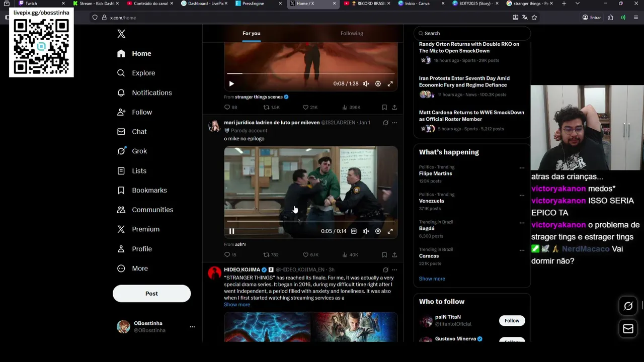644x362 pixels.
Task: Open Randy Orton Returns news story
Action: coord(472,52)
